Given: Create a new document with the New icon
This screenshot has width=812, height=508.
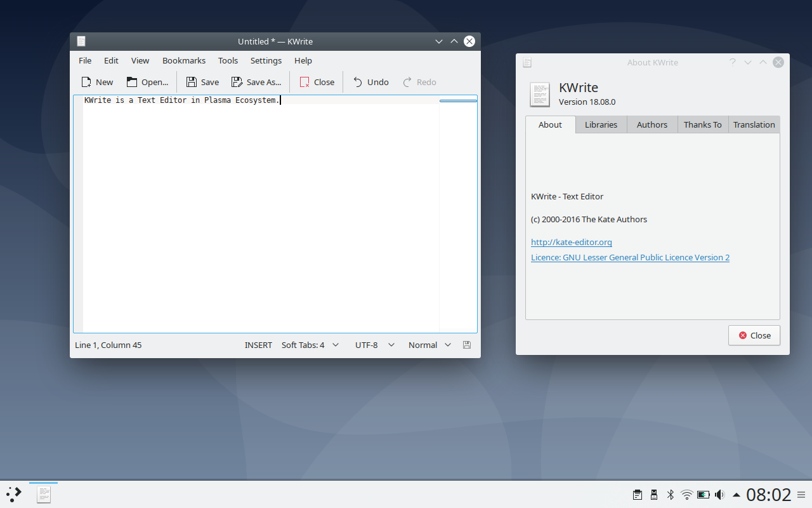Looking at the screenshot, I should tap(97, 82).
